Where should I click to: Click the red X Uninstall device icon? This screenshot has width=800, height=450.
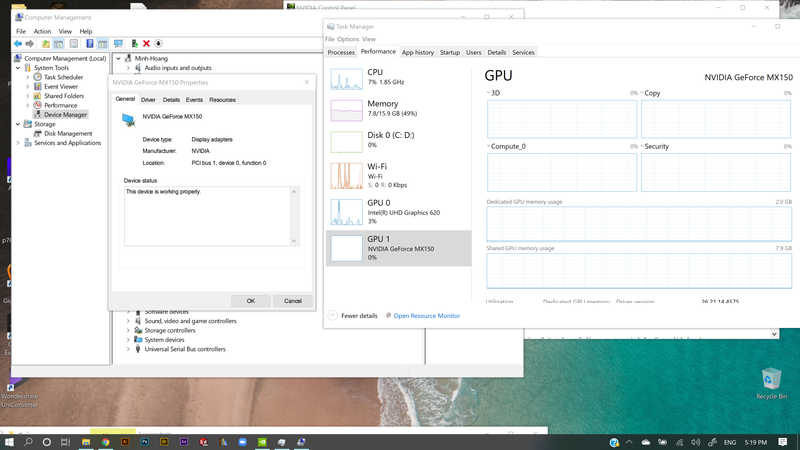[x=146, y=44]
